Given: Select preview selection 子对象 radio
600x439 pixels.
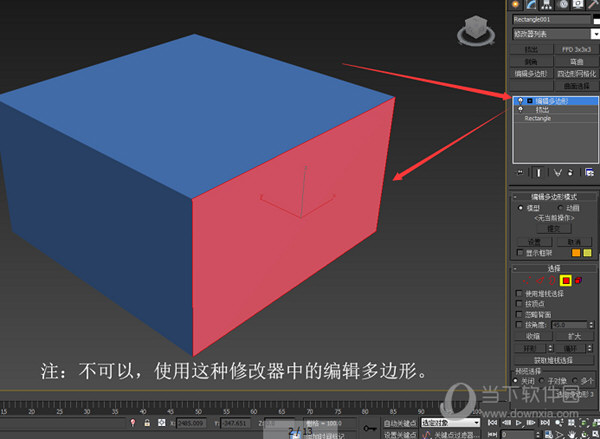Looking at the screenshot, I should click(541, 381).
